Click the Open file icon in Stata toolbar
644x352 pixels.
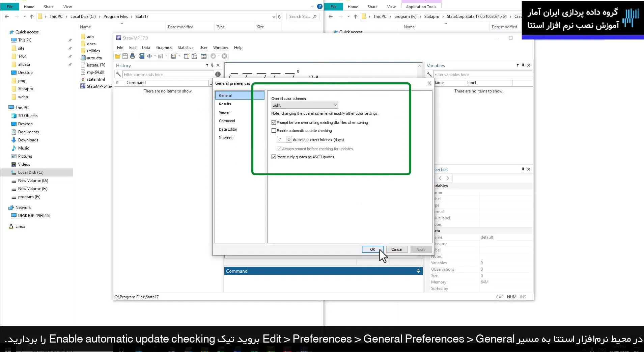click(117, 56)
